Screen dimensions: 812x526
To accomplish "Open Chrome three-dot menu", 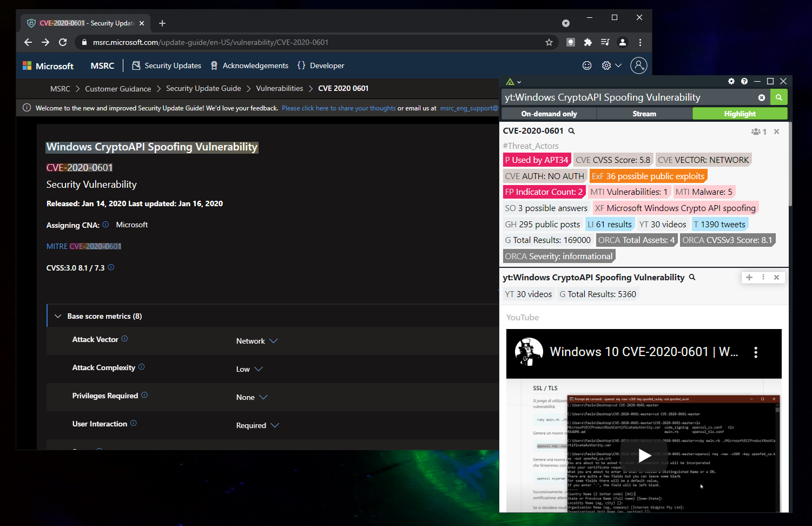I will click(640, 42).
